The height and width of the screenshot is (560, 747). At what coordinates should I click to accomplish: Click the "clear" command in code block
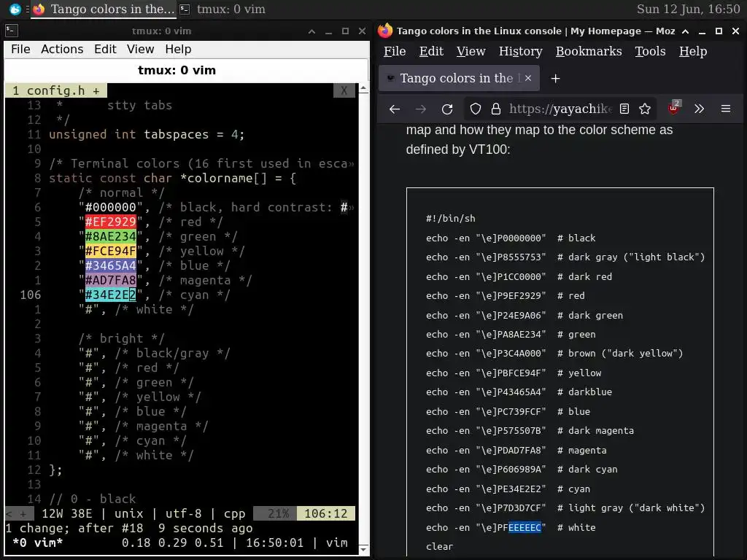439,547
